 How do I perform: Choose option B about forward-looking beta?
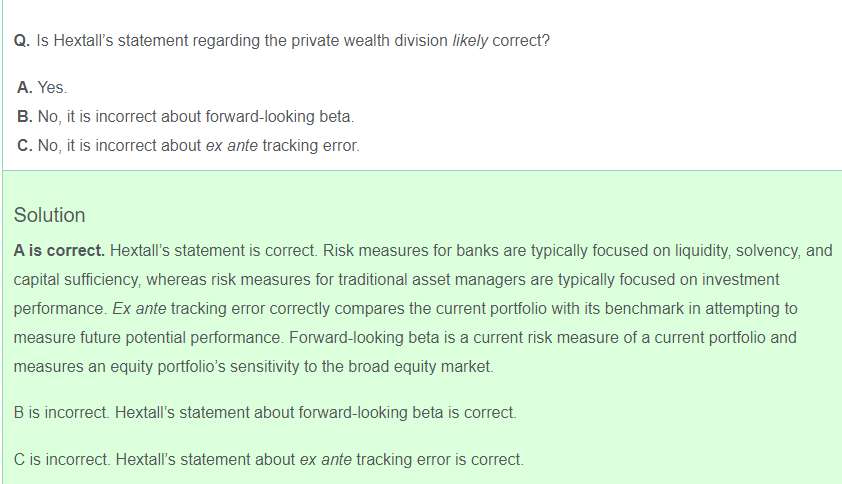click(185, 117)
